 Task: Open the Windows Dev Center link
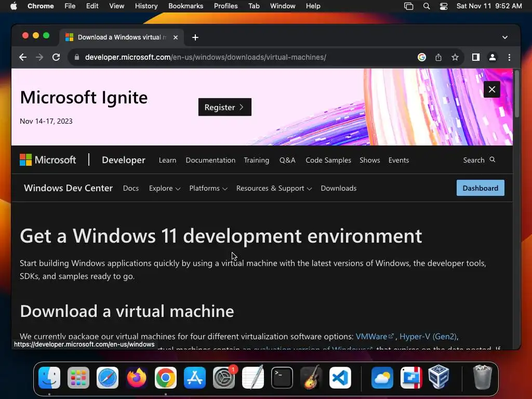coord(68,188)
